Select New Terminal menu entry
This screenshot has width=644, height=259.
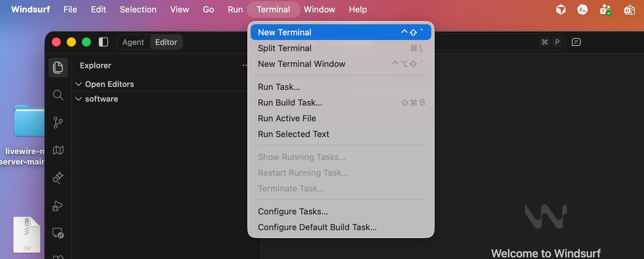pyautogui.click(x=341, y=32)
